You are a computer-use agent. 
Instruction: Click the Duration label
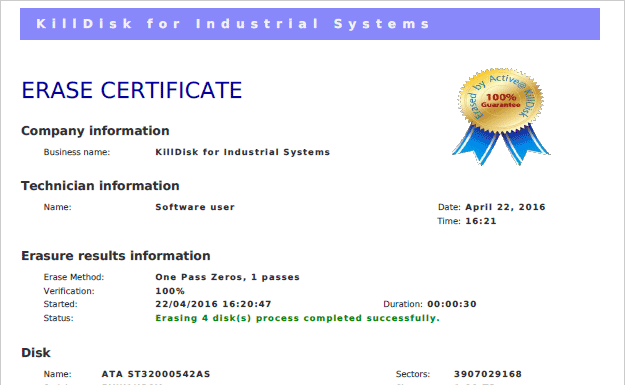[x=403, y=304]
